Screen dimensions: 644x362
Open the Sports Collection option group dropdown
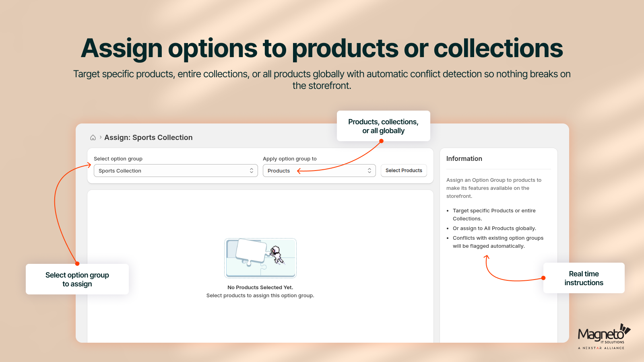(x=176, y=171)
